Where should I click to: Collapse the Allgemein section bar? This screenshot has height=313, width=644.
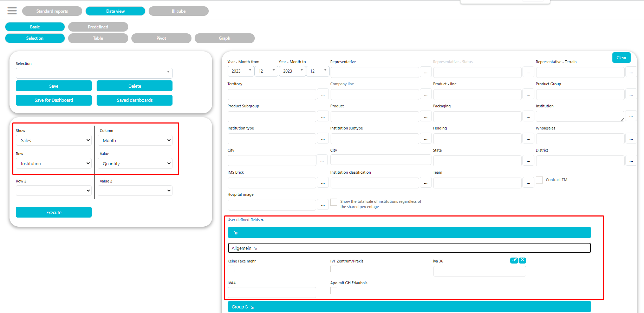(409, 248)
